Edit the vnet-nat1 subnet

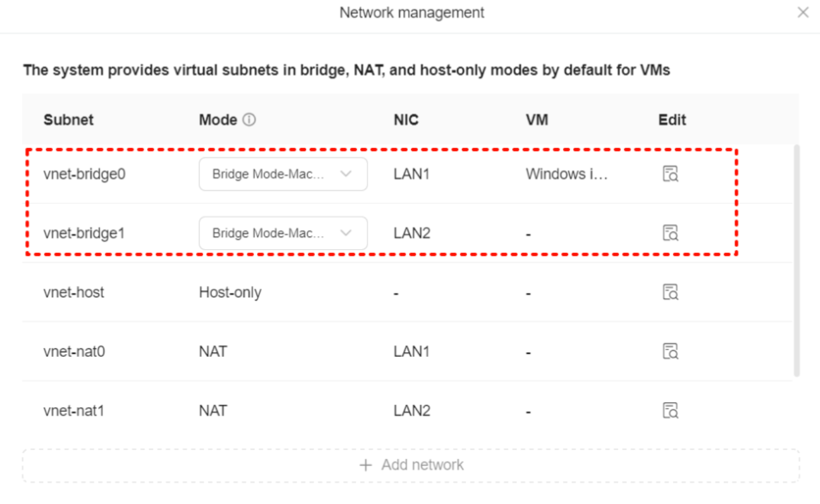tap(670, 410)
